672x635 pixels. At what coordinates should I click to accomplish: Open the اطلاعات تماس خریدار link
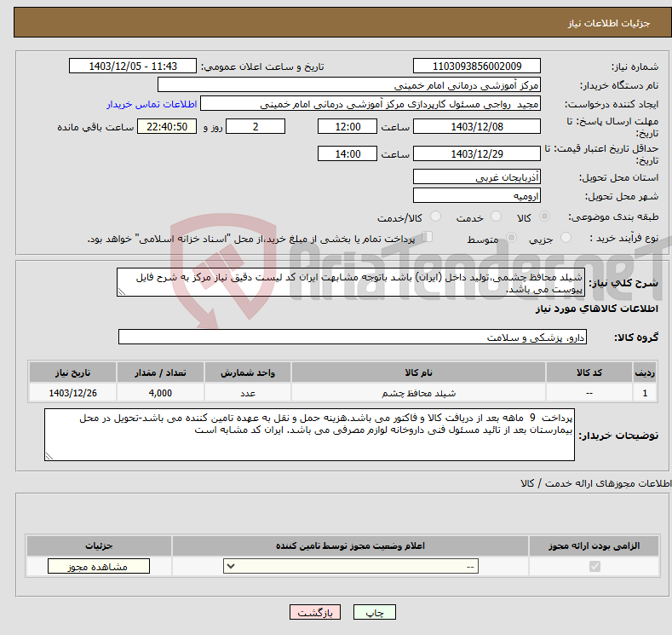152,104
